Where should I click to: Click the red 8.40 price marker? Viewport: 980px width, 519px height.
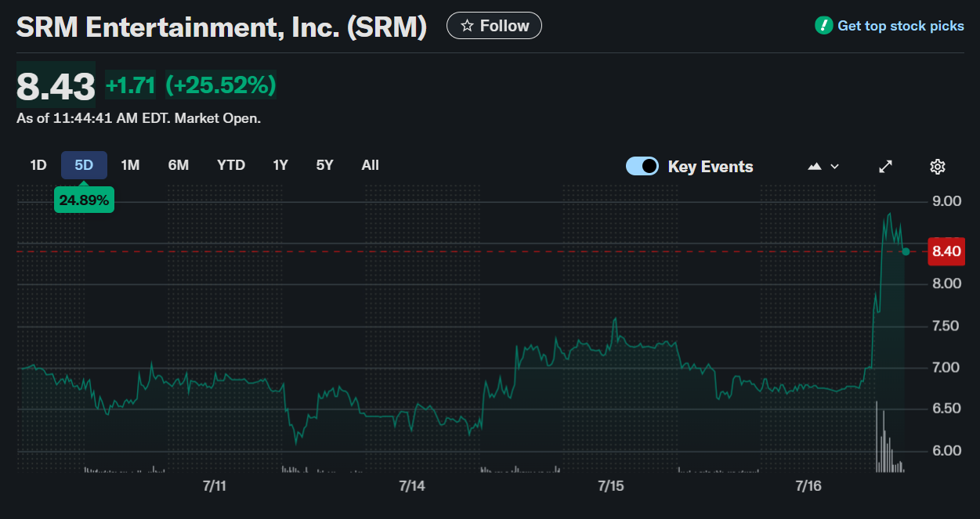(x=946, y=252)
